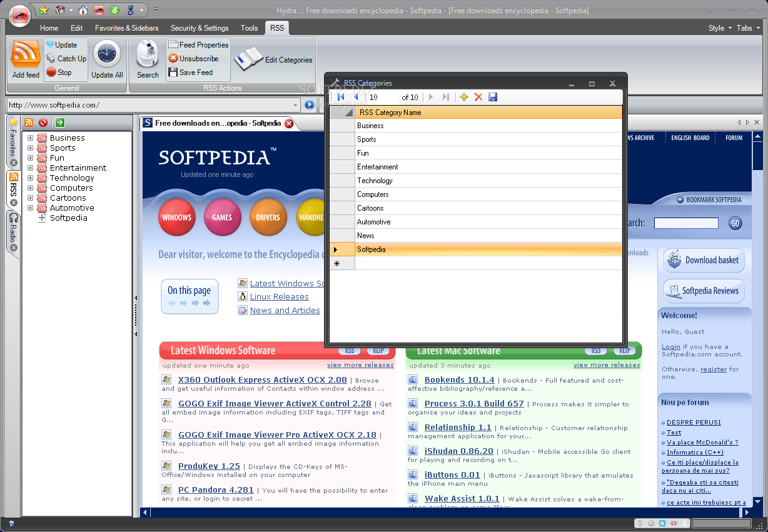
Task: Move to first record in RSS Categories
Action: pyautogui.click(x=340, y=97)
